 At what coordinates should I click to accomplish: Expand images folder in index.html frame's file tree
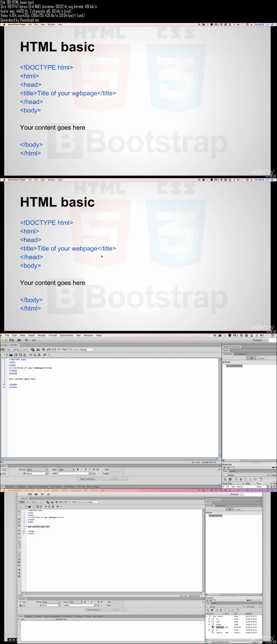click(209, 624)
